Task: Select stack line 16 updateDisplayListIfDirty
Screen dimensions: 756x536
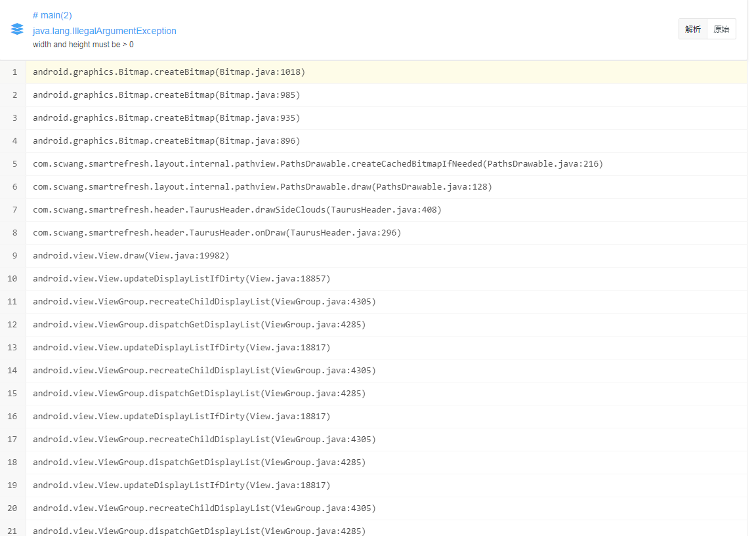Action: (x=386, y=417)
